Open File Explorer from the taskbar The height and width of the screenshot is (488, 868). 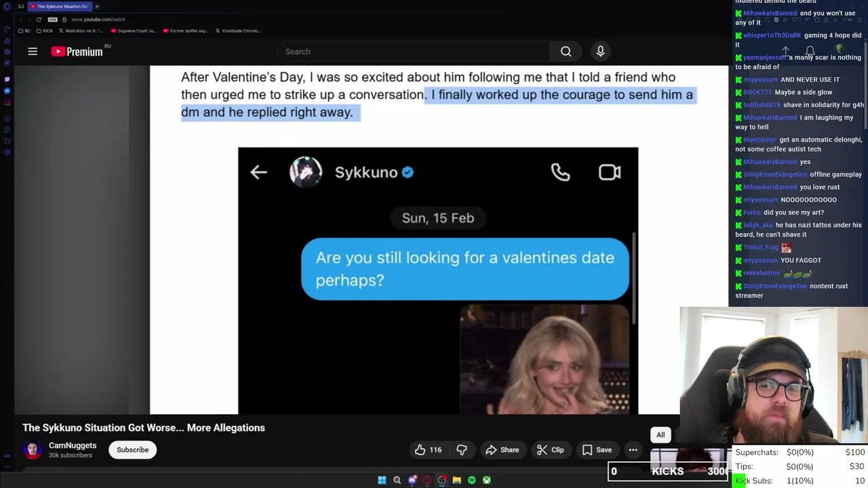click(456, 481)
